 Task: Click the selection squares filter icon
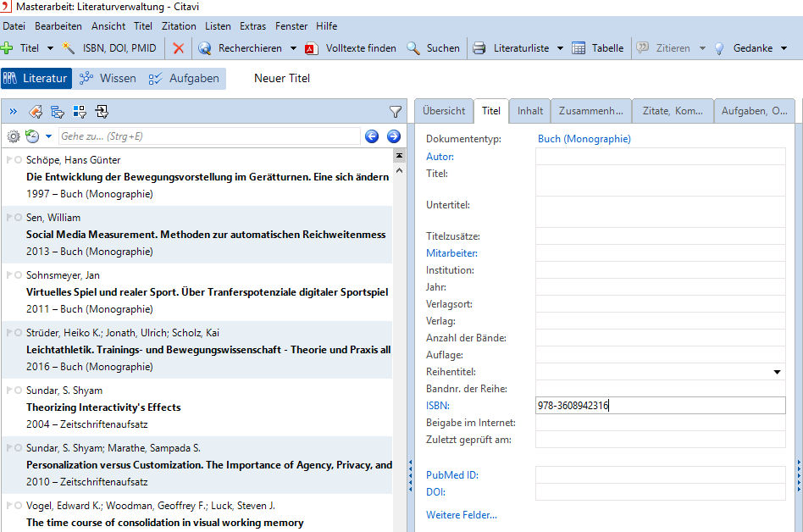pos(80,111)
